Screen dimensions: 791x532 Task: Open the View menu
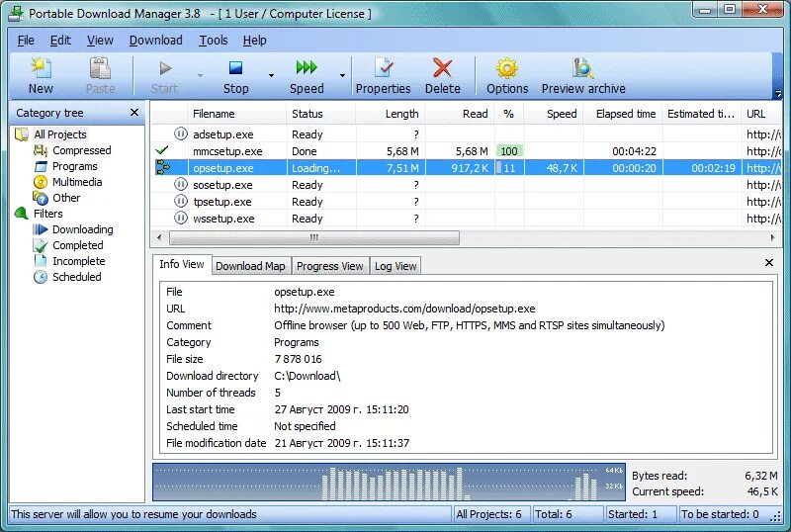100,41
